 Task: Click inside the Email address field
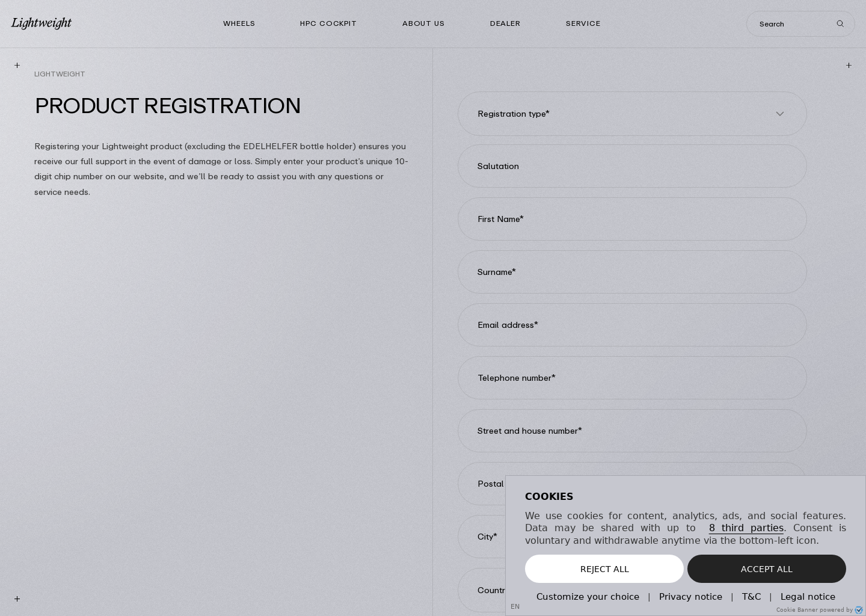tap(632, 325)
